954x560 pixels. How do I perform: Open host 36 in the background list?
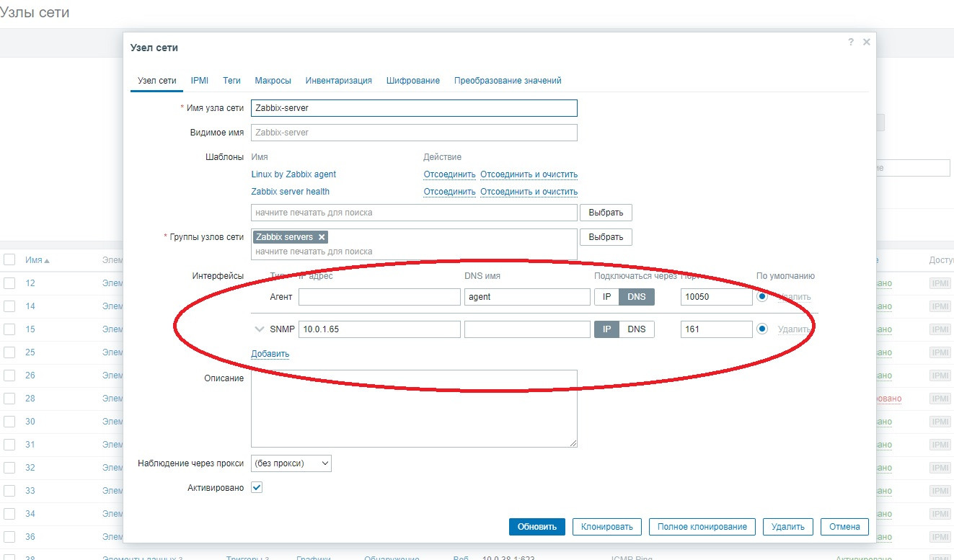(30, 537)
